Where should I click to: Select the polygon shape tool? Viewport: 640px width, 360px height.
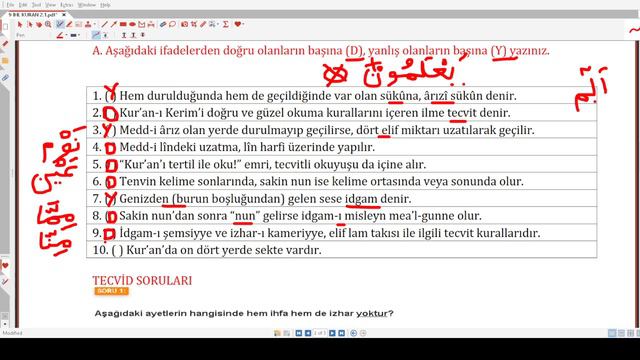click(x=142, y=24)
